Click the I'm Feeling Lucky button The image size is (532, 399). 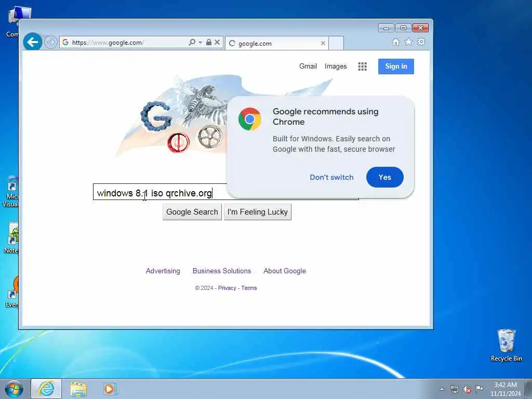coord(258,212)
